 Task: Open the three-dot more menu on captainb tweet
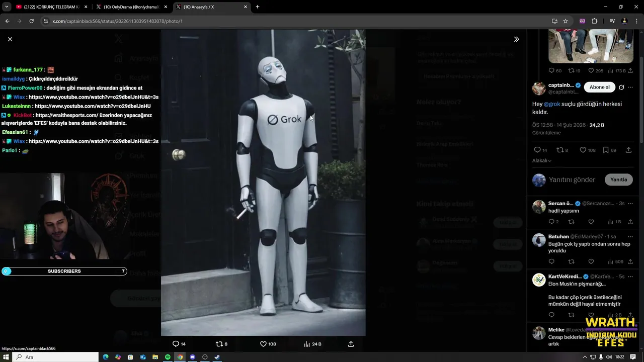click(630, 87)
